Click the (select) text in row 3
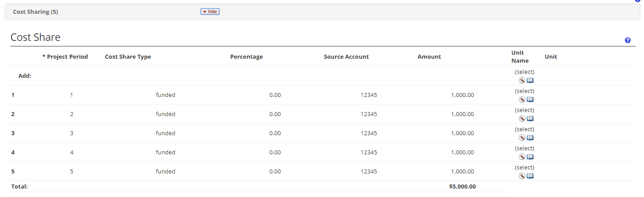The width and height of the screenshot is (644, 197). pyautogui.click(x=525, y=129)
